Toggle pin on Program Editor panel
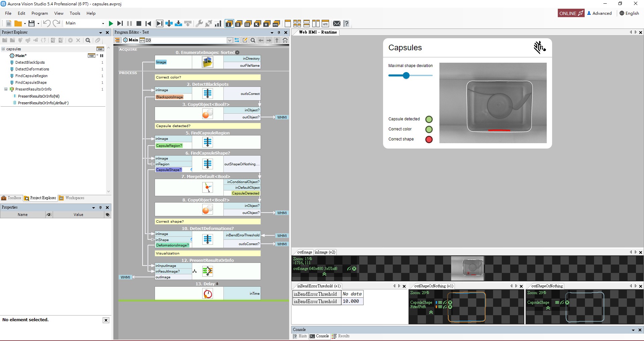This screenshot has width=644, height=341. pyautogui.click(x=279, y=33)
